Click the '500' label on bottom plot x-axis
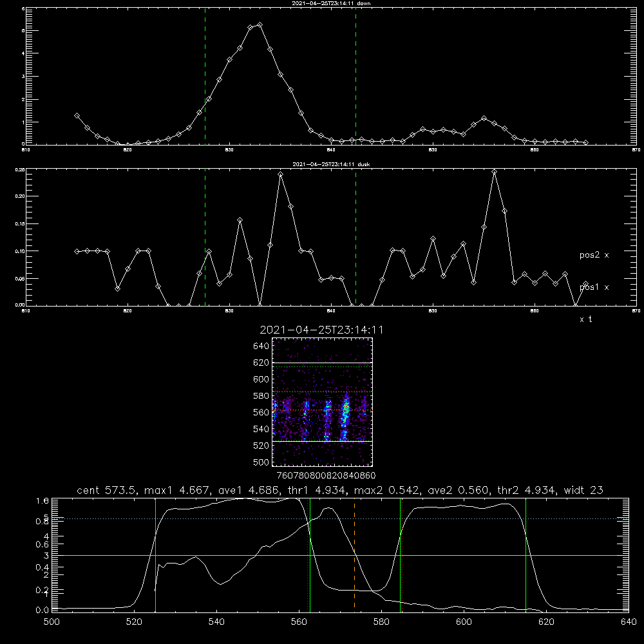The height and width of the screenshot is (644, 644). point(52,622)
